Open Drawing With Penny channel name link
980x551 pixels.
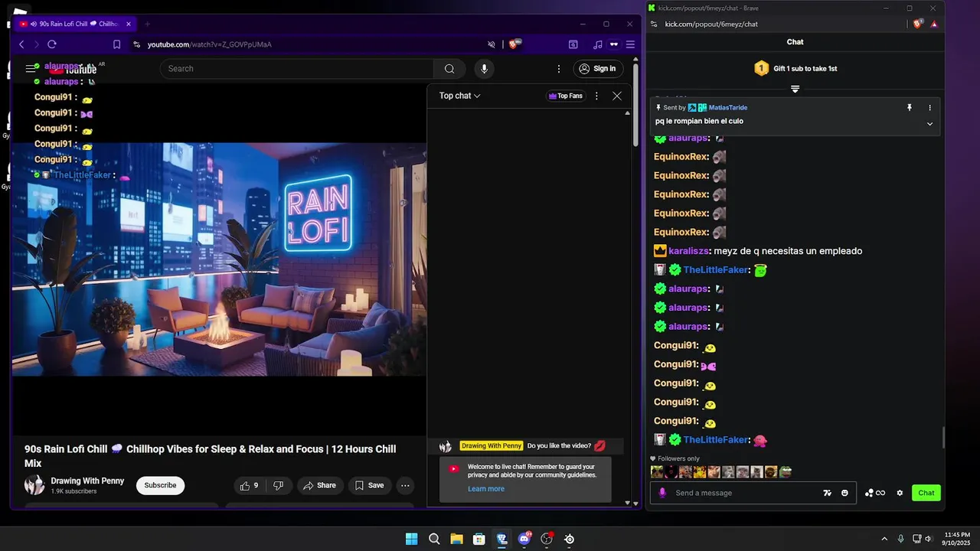pos(87,481)
